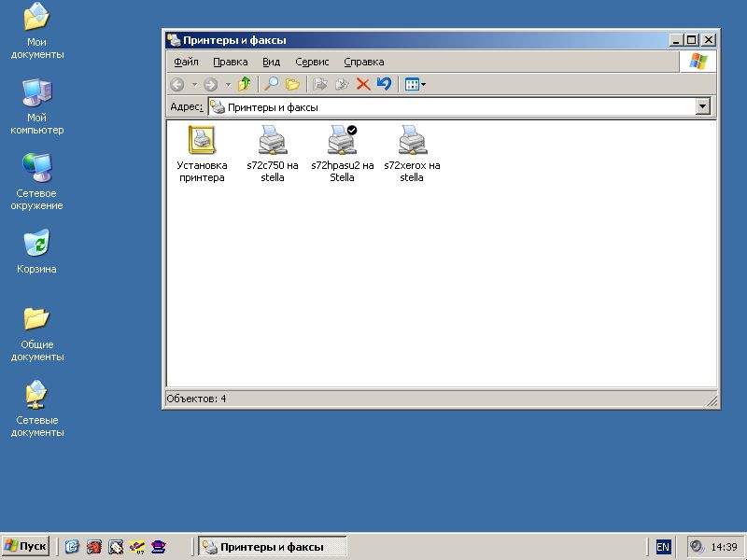Toggle the Folders pane toolbar icon
The width and height of the screenshot is (747, 560).
pyautogui.click(x=292, y=84)
